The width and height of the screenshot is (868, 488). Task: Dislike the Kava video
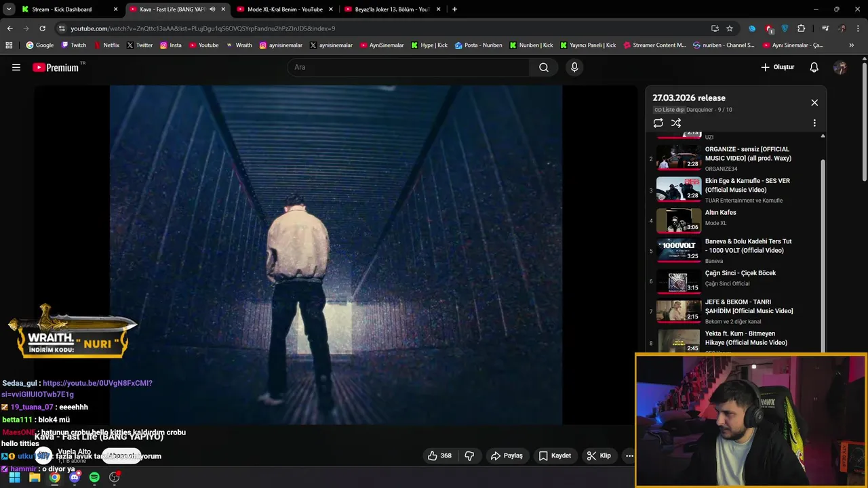coord(469,455)
